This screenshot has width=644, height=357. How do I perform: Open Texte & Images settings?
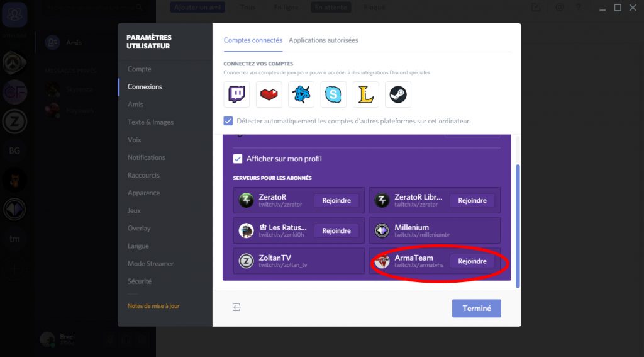tap(150, 122)
